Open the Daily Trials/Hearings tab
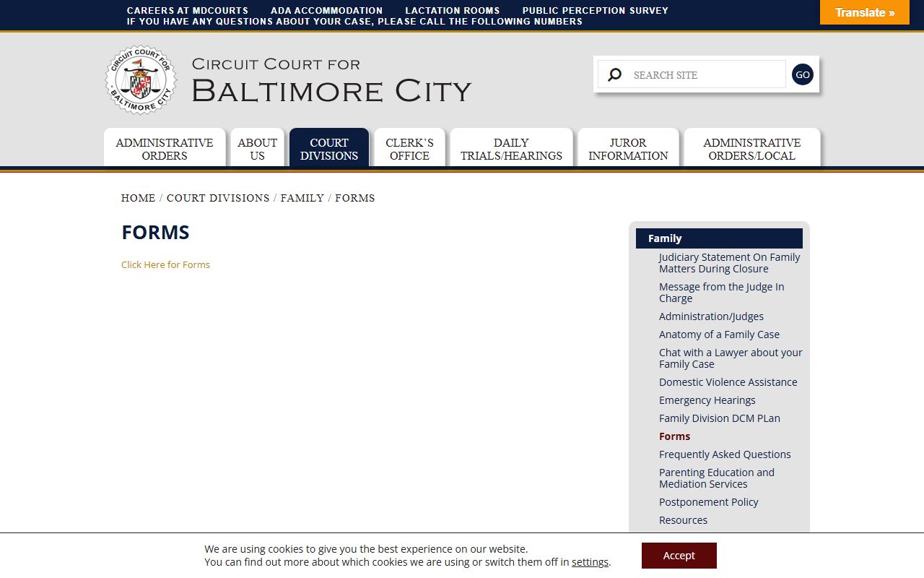 tap(511, 149)
